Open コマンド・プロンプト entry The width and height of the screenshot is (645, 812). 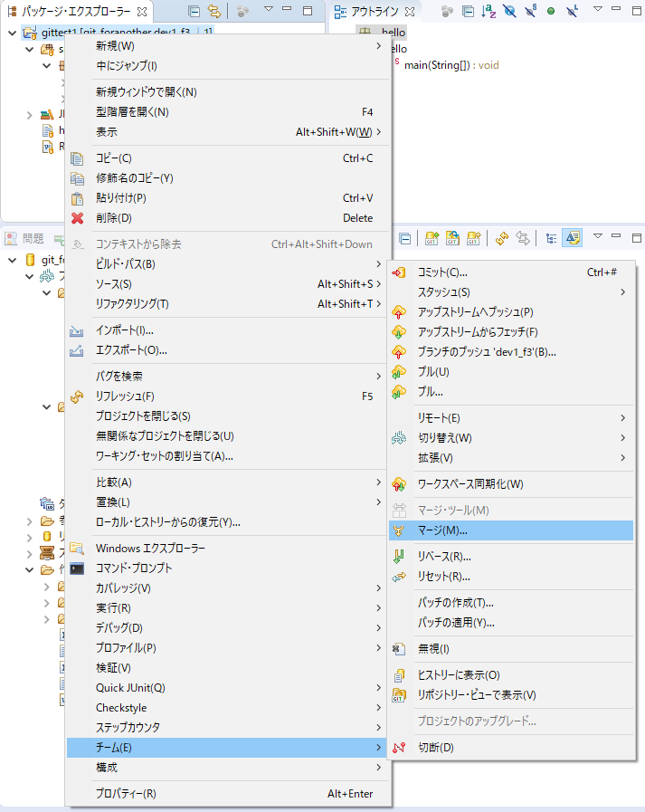228,568
